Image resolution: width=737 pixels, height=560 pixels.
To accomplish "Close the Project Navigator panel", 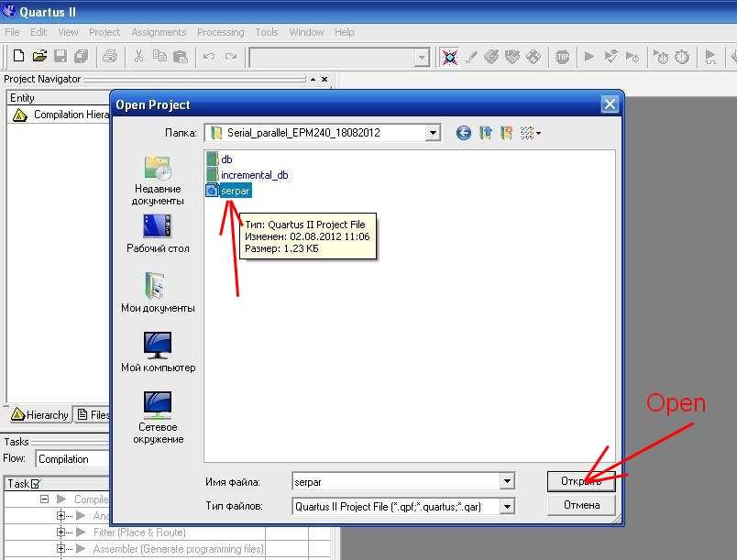I will click(324, 80).
